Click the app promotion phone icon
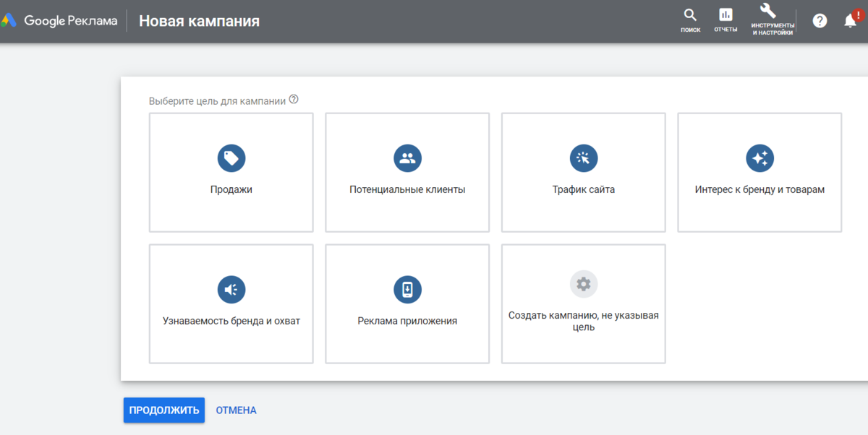Screen dimensions: 868x435 tap(407, 290)
